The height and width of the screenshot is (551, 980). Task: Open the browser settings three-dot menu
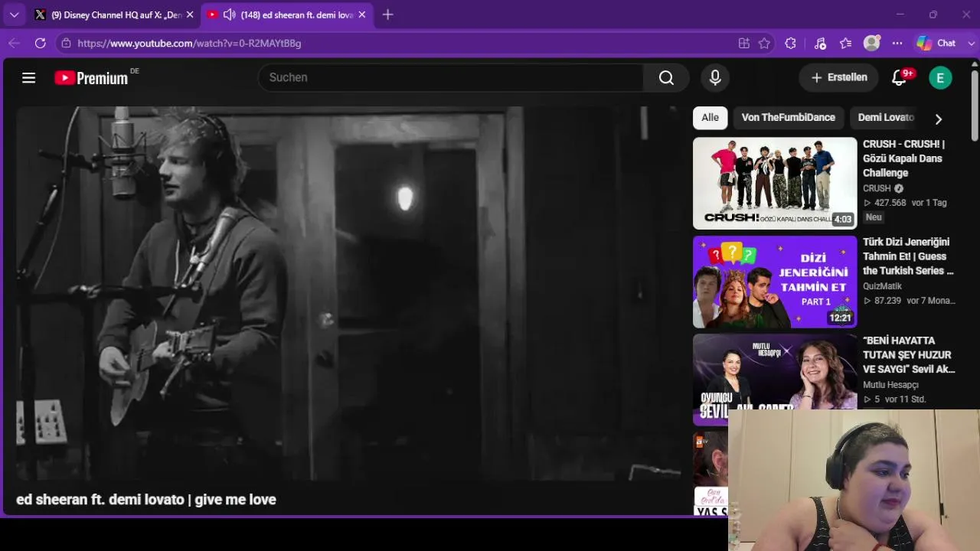(897, 44)
